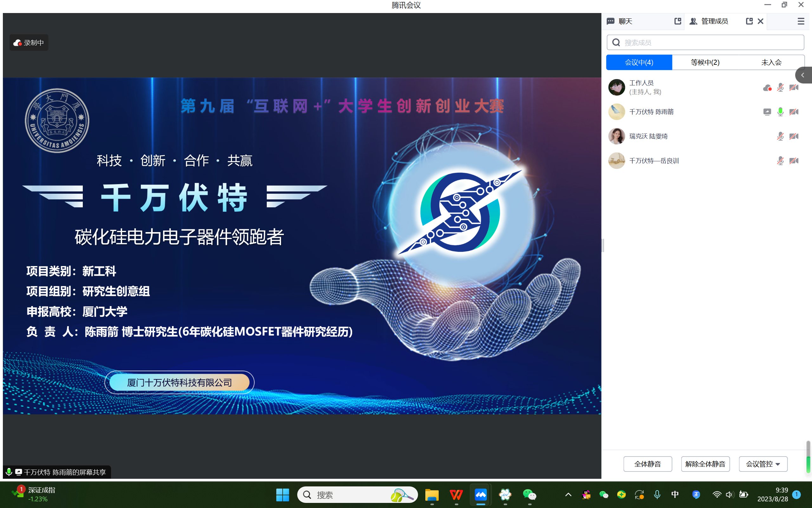
Task: Open the Windows Start menu
Action: [283, 495]
